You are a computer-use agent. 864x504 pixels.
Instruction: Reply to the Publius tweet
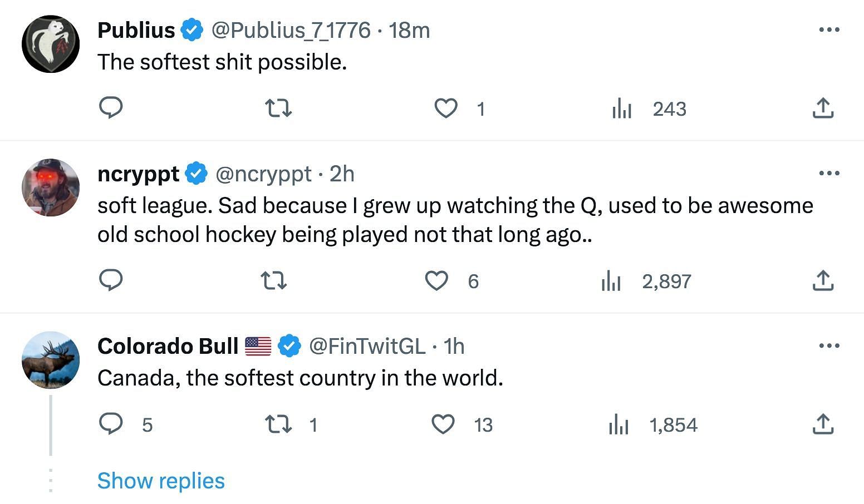[111, 108]
